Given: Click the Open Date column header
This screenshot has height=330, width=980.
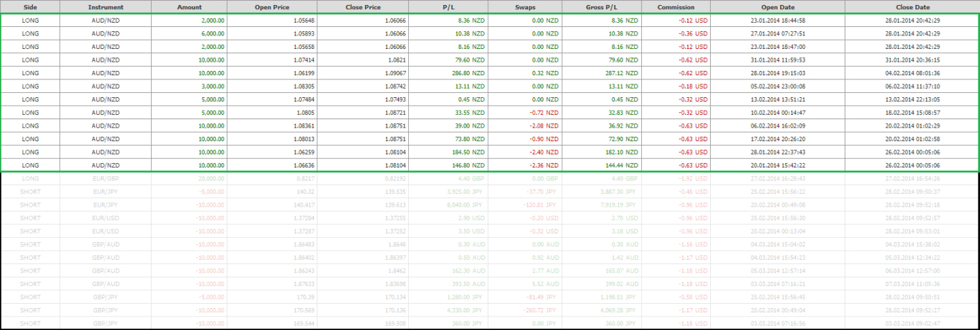Looking at the screenshot, I should pos(777,7).
